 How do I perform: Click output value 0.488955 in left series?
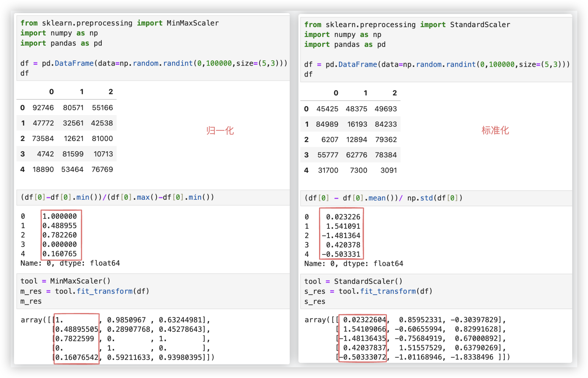60,226
